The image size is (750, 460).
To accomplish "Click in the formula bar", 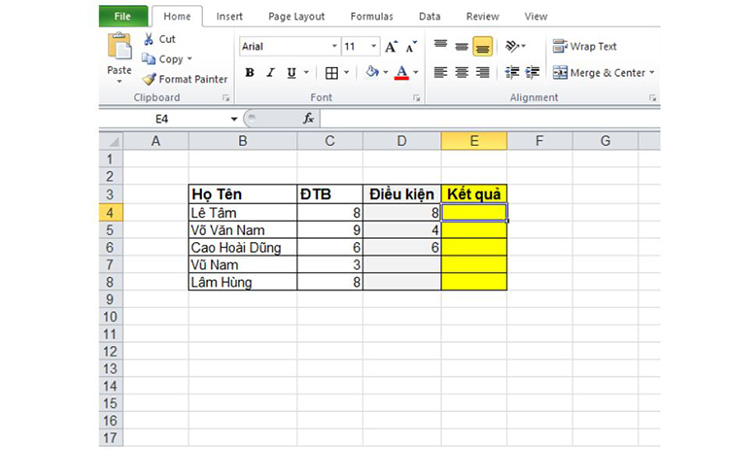I will 490,119.
